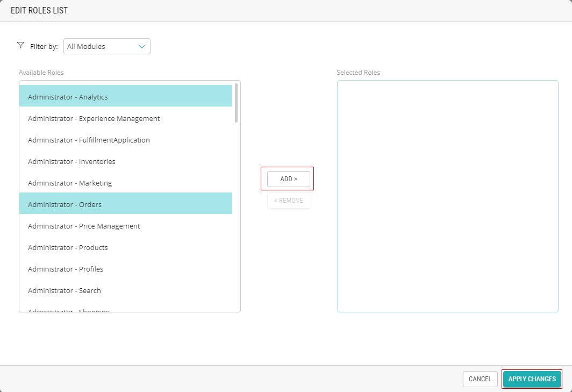Click the filter funnel icon
Screen dimensions: 572x392
click(x=21, y=46)
